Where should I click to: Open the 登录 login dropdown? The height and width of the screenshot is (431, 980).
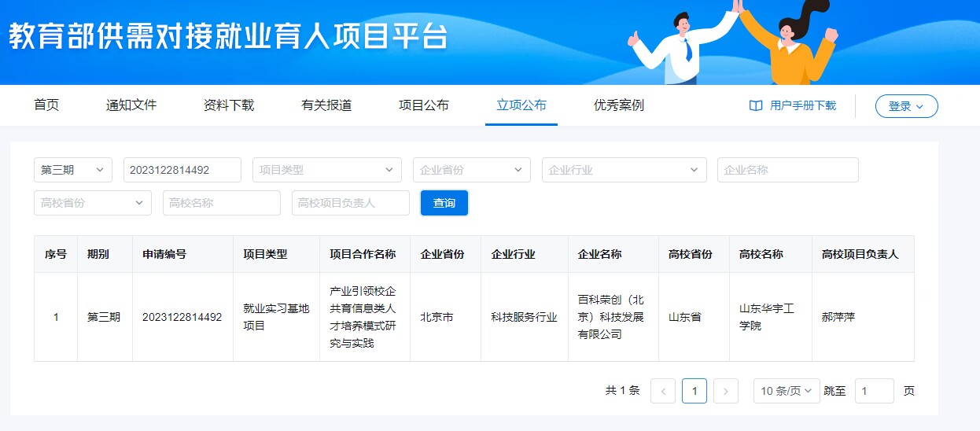pos(906,106)
